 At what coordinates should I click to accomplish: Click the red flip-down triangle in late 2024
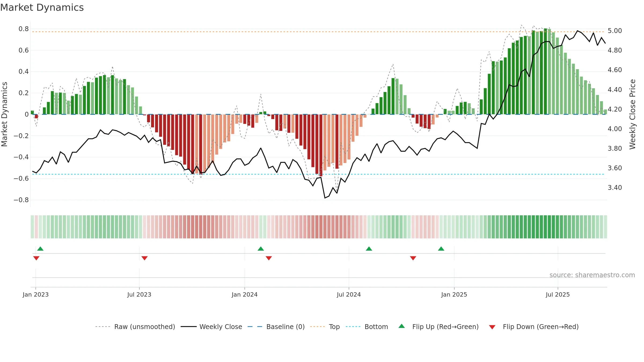(x=413, y=258)
